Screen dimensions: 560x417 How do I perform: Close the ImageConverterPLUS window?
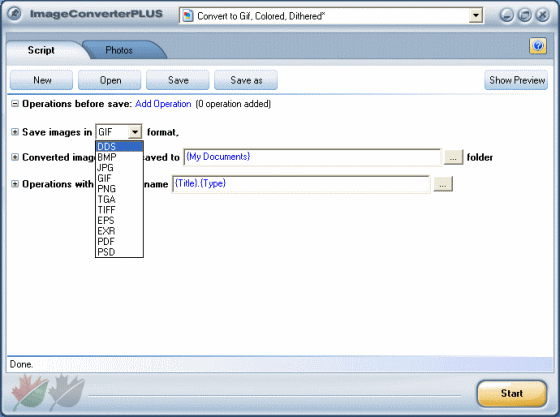tap(542, 15)
